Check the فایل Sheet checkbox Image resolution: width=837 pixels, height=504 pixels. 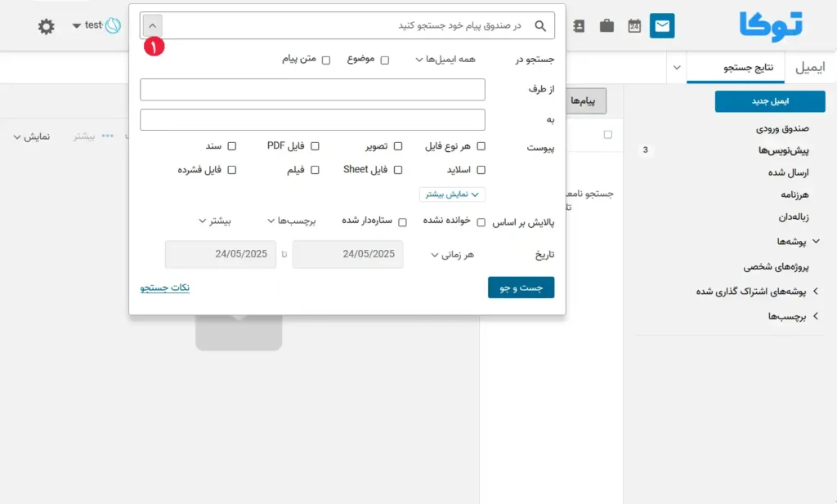coord(398,170)
